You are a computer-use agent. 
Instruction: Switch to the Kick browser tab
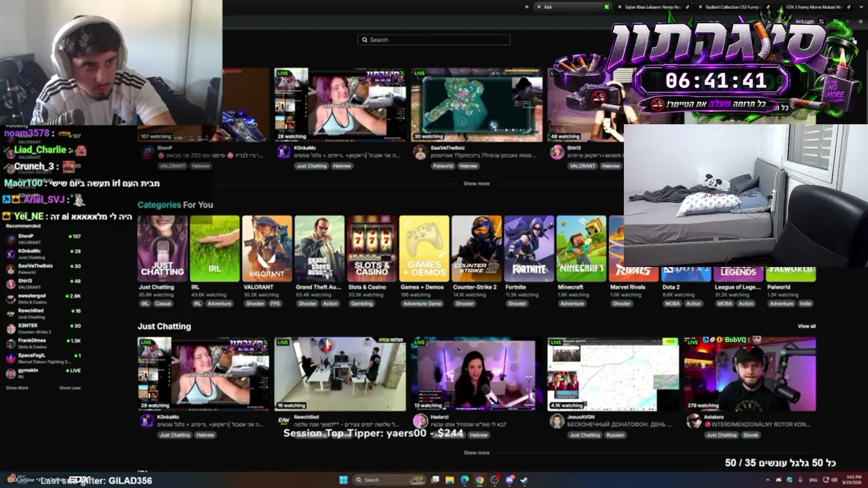point(573,7)
